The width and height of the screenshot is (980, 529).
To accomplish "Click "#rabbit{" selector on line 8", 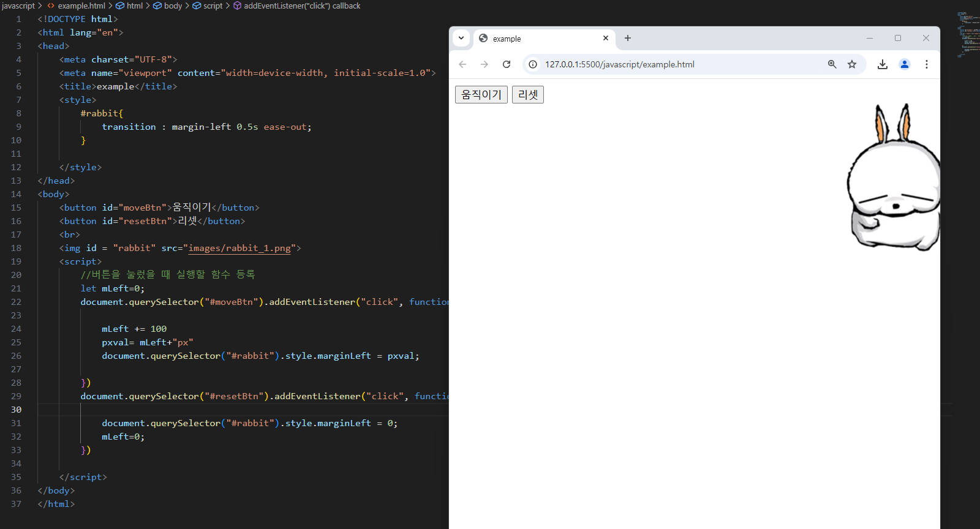I will [x=102, y=113].
